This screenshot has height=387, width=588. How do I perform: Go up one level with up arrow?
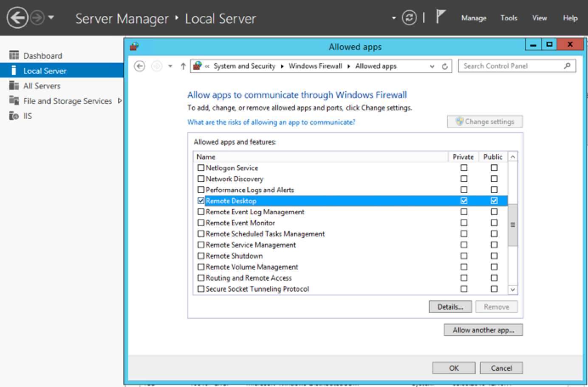coord(183,66)
